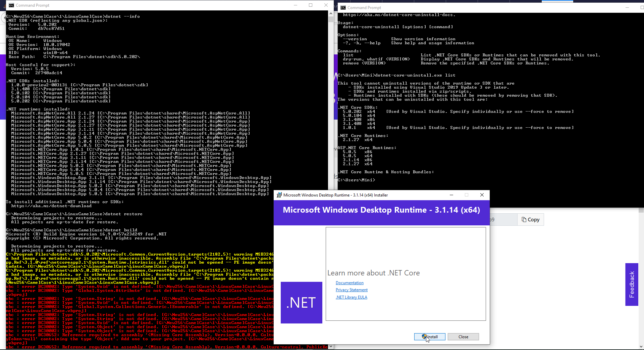Click the 'Base Path:' line in dotnet info
644x350 pixels.
(74, 57)
